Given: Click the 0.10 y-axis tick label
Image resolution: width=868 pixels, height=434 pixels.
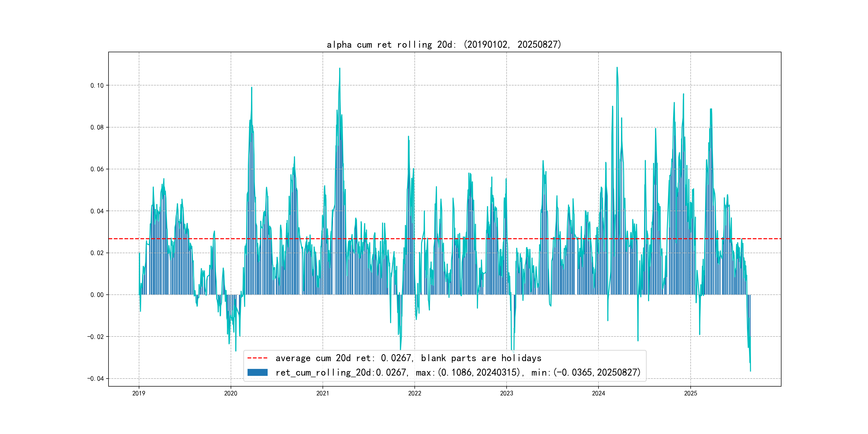Looking at the screenshot, I should pos(97,85).
